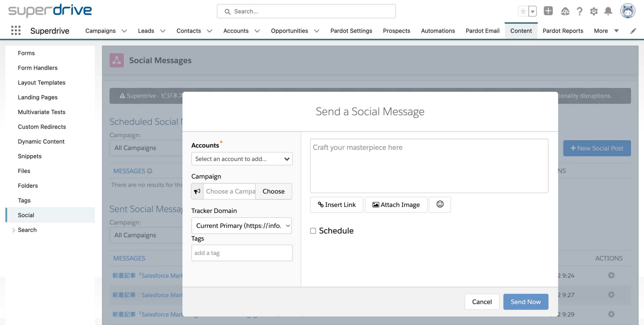Click the global create plus icon

(548, 11)
